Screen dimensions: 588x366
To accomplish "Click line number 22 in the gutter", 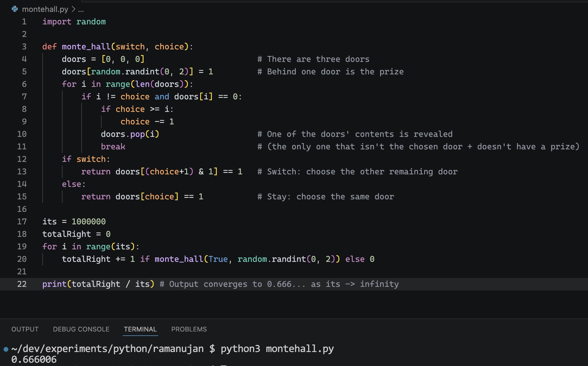I will 22,284.
